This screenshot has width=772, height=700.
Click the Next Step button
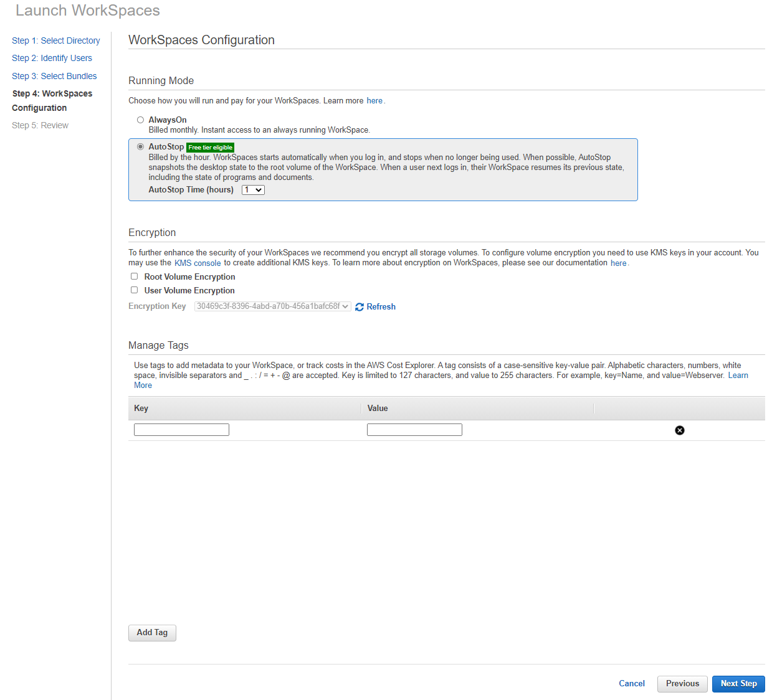738,684
